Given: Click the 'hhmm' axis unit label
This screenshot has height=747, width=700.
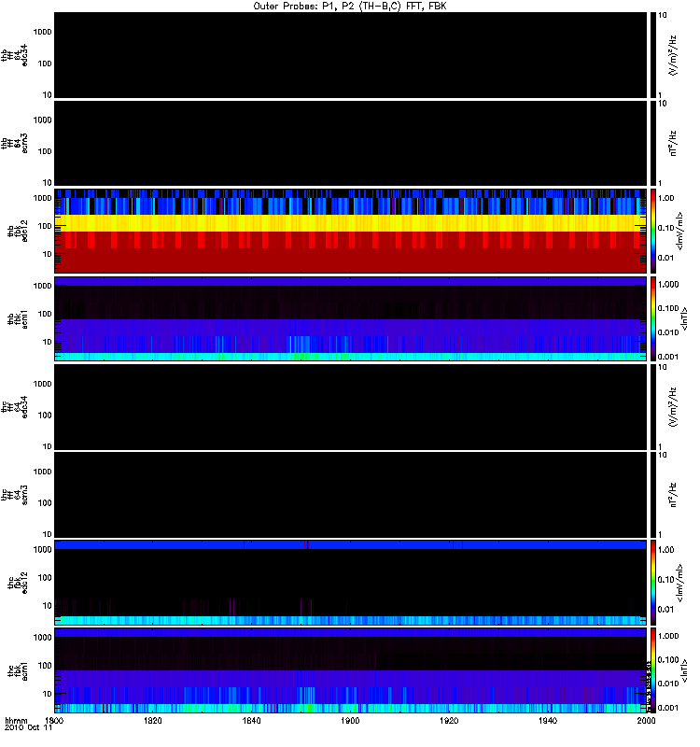Looking at the screenshot, I should [x=16, y=720].
